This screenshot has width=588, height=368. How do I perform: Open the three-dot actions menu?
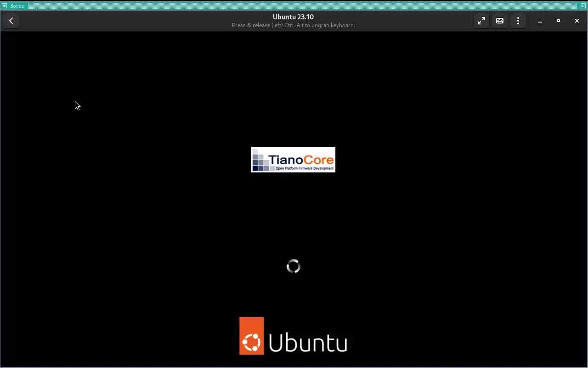(x=518, y=21)
